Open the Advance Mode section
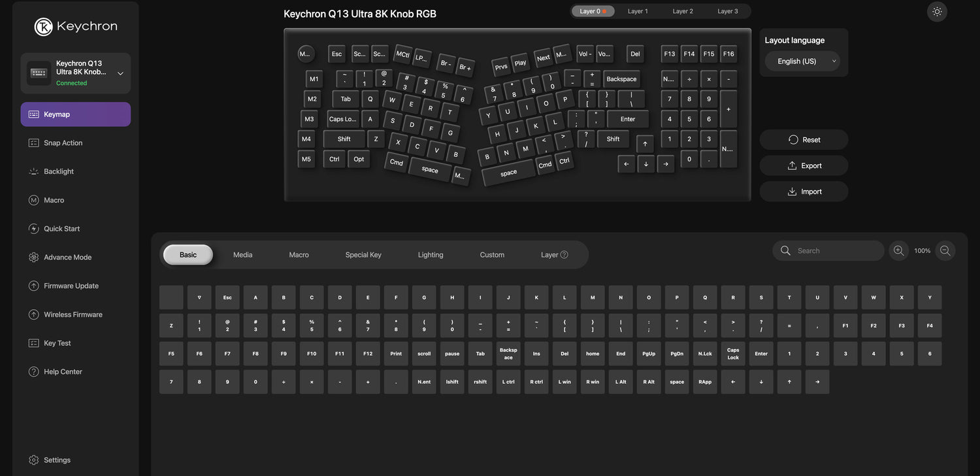980x476 pixels. click(67, 257)
